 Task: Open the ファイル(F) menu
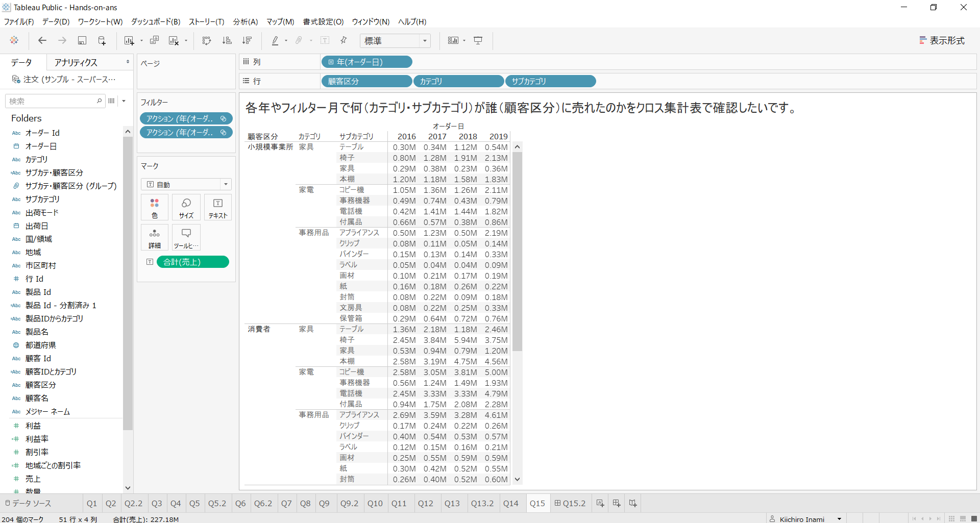19,21
